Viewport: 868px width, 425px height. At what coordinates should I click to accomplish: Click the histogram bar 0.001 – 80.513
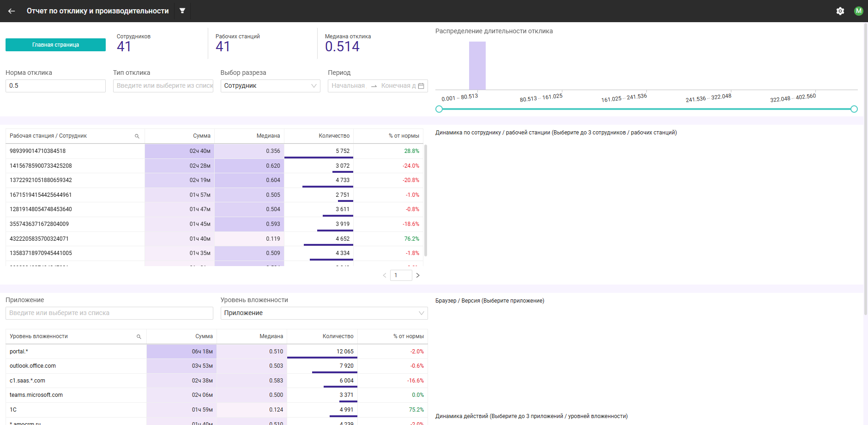point(477,66)
